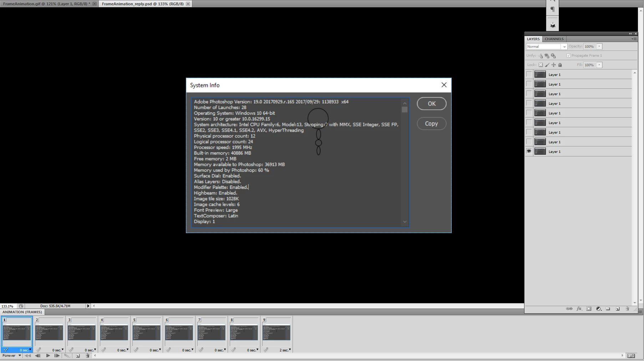
Task: Open frame 1 delay time dropdown
Action: pyautogui.click(x=25, y=350)
